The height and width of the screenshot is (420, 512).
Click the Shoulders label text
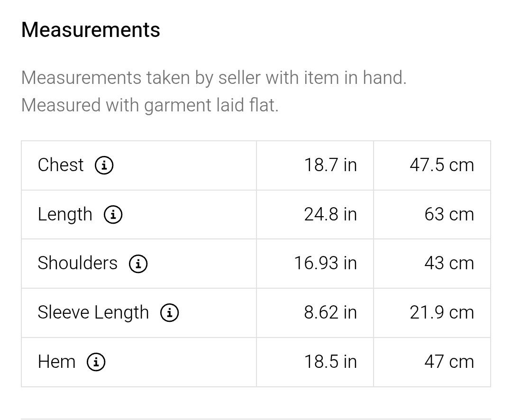pyautogui.click(x=77, y=263)
